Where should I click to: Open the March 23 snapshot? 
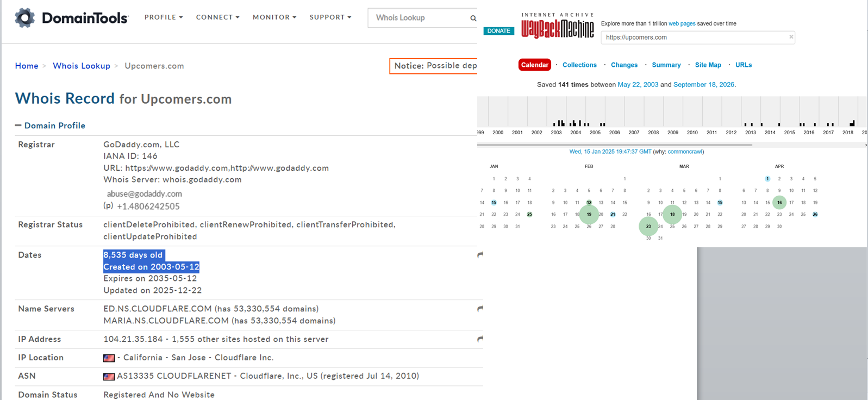(648, 226)
